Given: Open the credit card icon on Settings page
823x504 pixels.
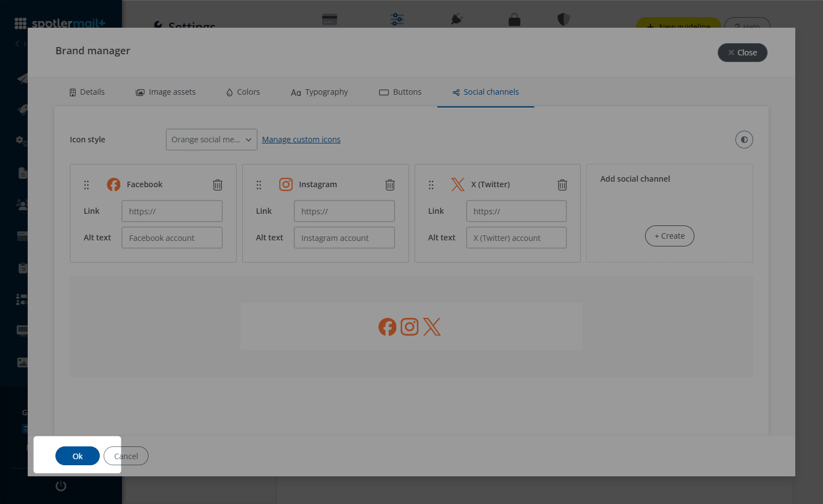Looking at the screenshot, I should click(x=330, y=19).
